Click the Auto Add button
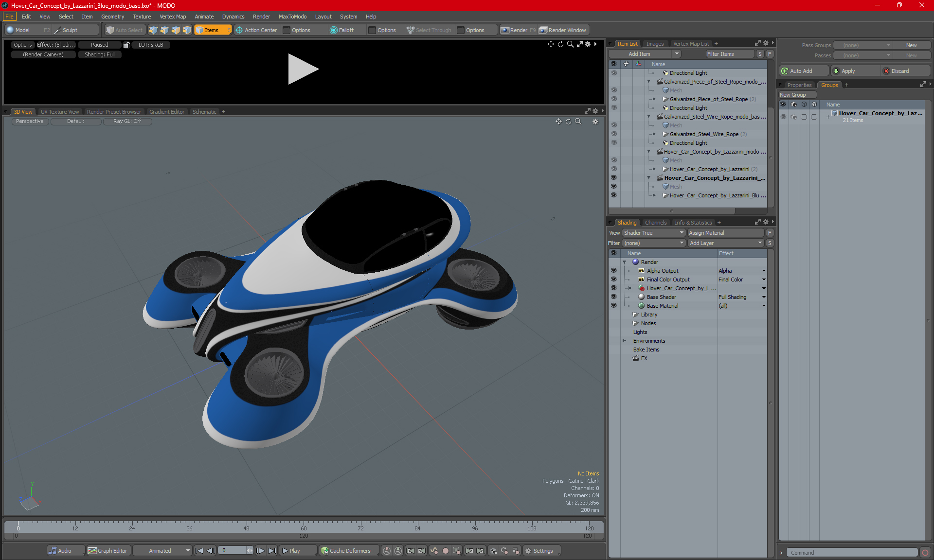 coord(803,71)
